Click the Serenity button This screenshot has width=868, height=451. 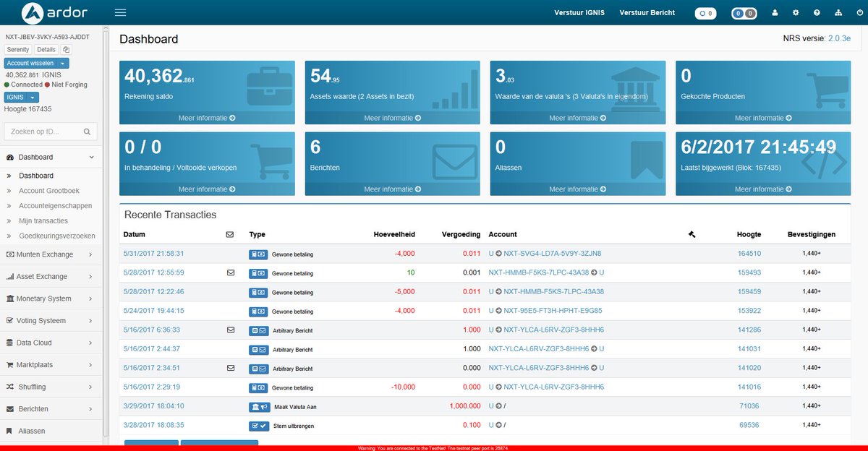(18, 50)
